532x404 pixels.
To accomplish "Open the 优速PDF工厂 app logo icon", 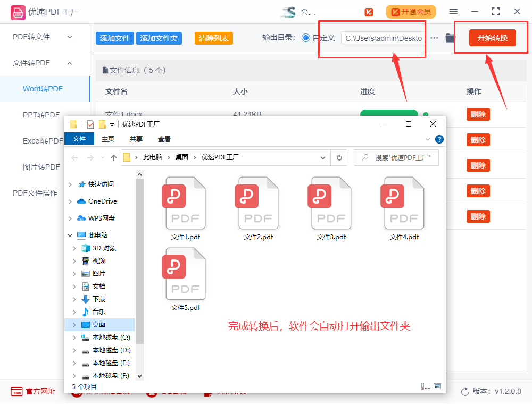I will [x=18, y=11].
